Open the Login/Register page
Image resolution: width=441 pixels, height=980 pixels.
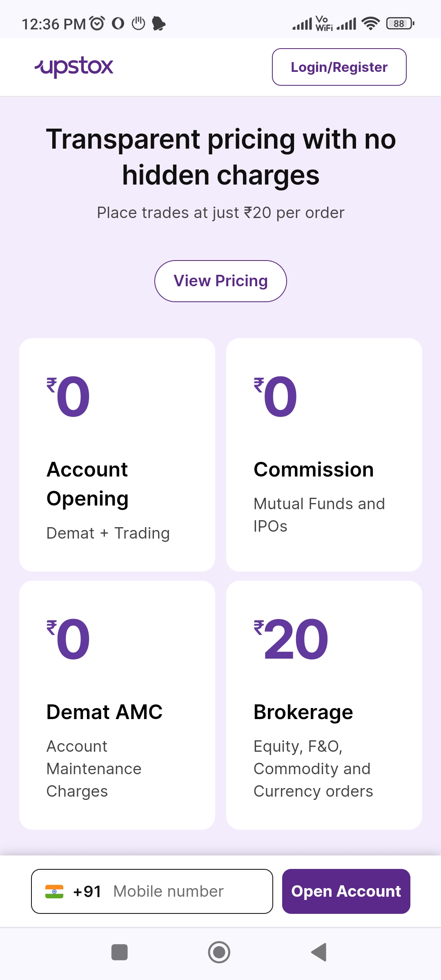pos(339,67)
